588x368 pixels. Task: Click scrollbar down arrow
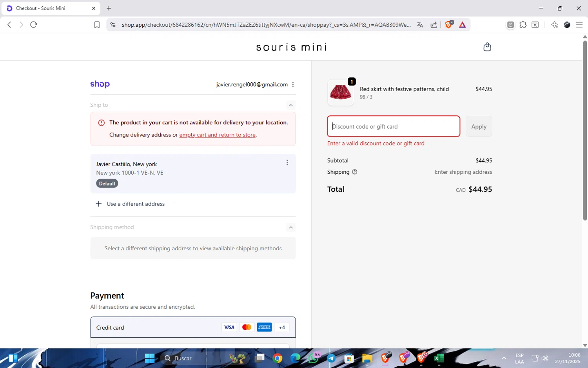585,345
